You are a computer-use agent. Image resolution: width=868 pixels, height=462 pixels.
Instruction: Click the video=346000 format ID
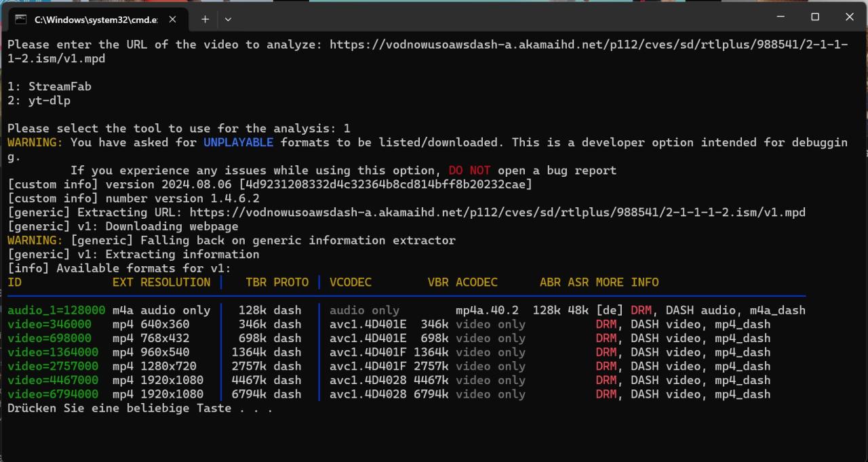[50, 324]
